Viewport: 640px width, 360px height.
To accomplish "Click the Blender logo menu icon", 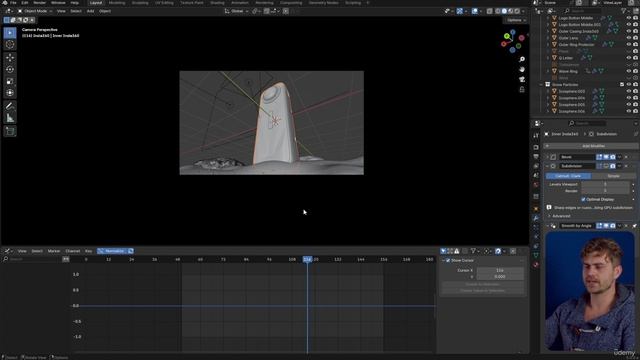I will 4,3.
